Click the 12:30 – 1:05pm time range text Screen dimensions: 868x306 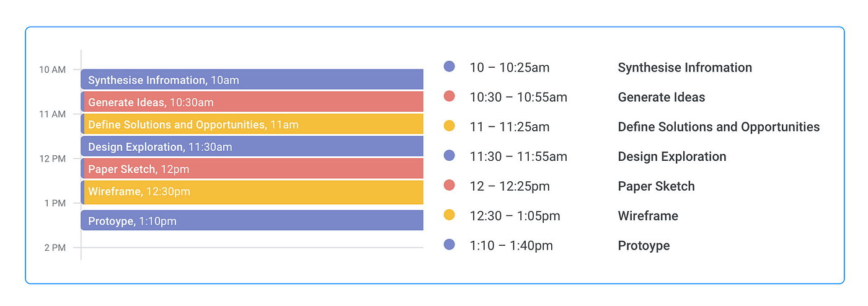coord(515,216)
